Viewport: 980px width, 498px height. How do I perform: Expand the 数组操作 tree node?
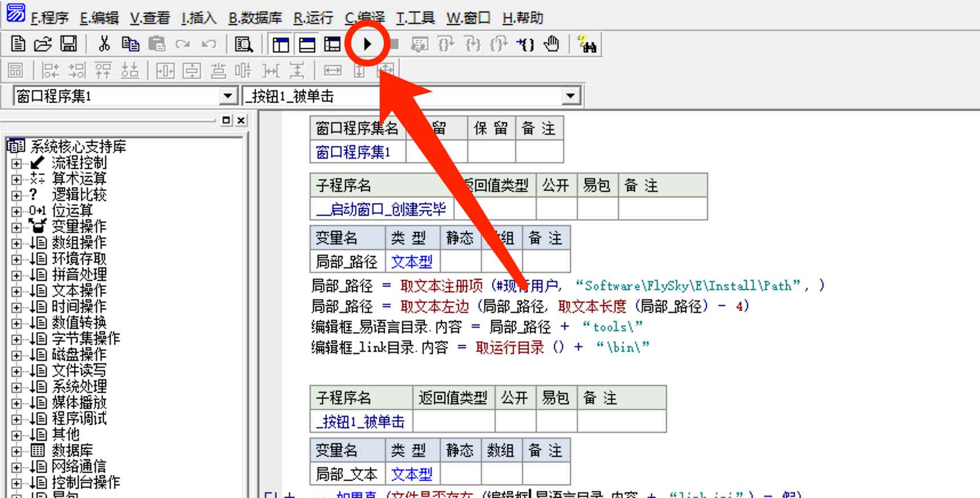(x=16, y=243)
